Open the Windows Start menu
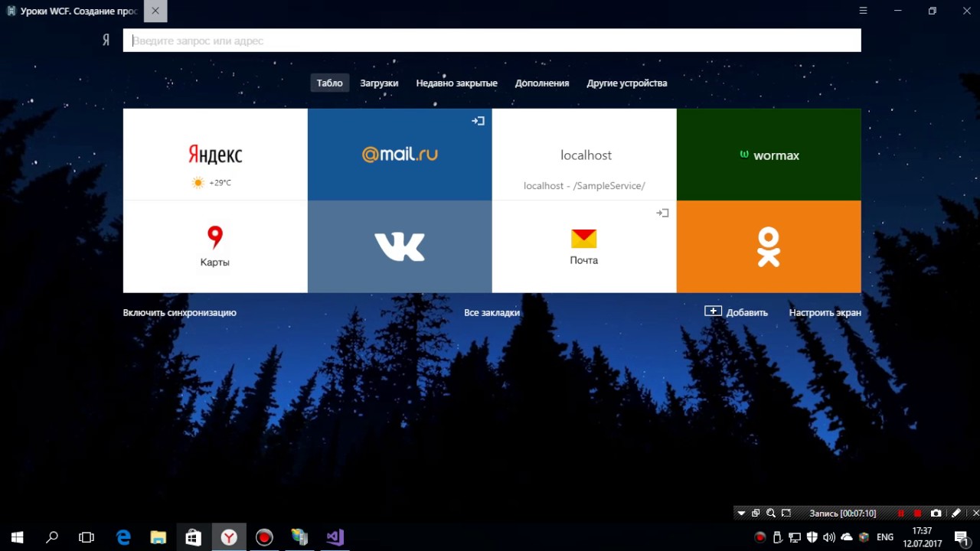The height and width of the screenshot is (551, 980). [x=17, y=537]
